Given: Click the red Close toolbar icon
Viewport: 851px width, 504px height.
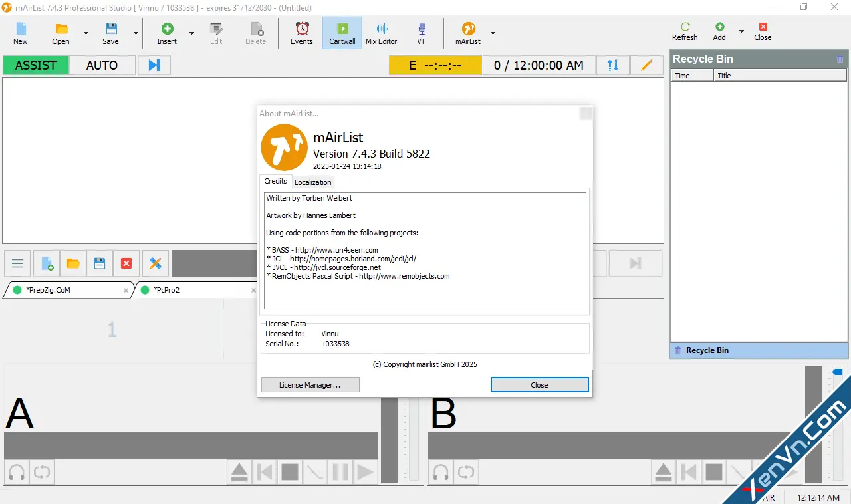Looking at the screenshot, I should click(x=763, y=27).
